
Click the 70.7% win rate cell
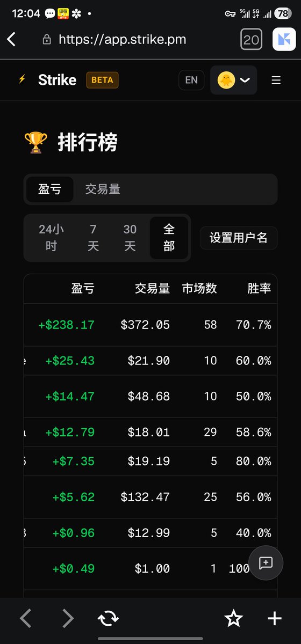tap(254, 325)
